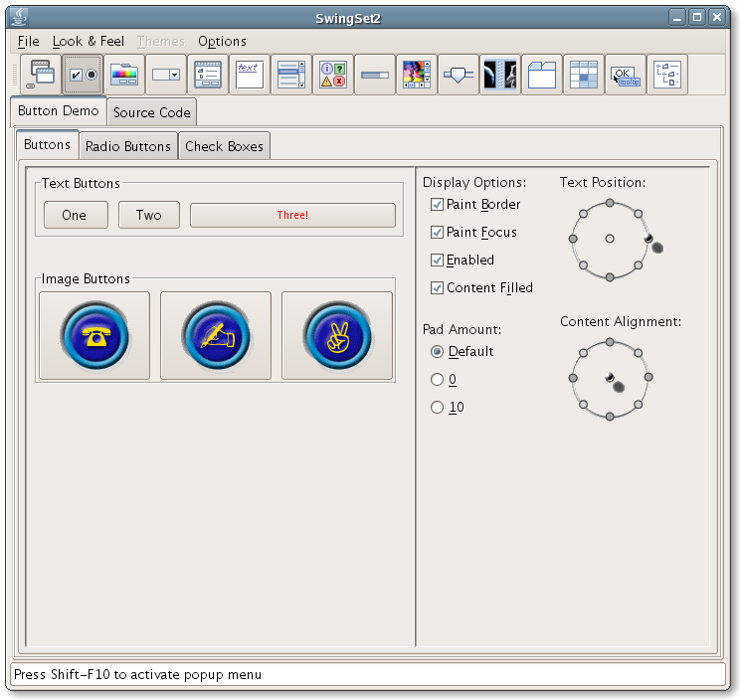Switch to the Check Boxes tab

[224, 146]
